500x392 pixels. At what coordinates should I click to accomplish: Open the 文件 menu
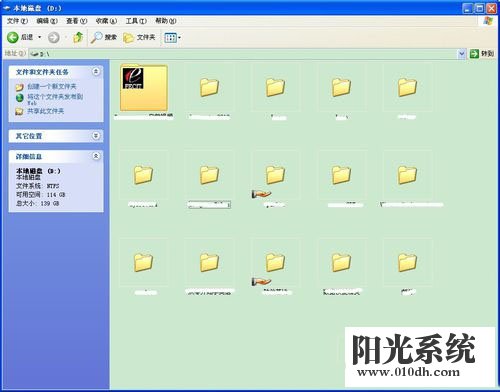[17, 21]
